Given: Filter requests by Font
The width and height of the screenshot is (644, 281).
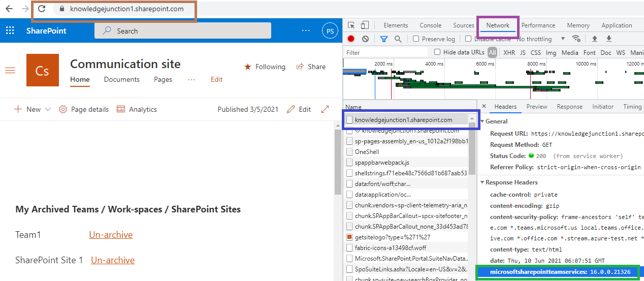Looking at the screenshot, I should coord(590,52).
